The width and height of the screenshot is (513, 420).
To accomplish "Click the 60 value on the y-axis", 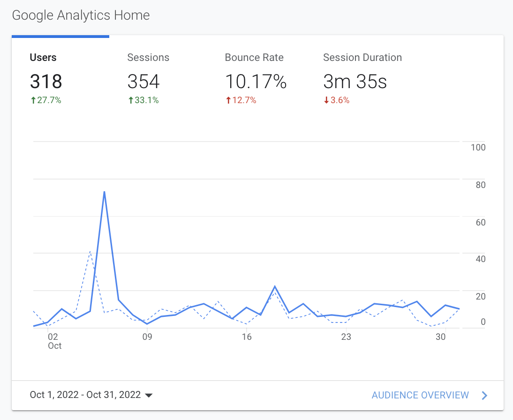I will (x=481, y=223).
